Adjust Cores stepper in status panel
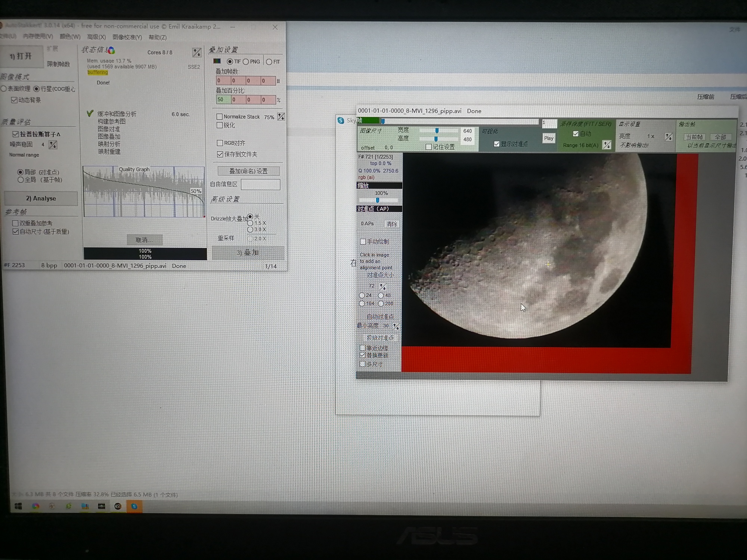The width and height of the screenshot is (747, 560). [197, 52]
